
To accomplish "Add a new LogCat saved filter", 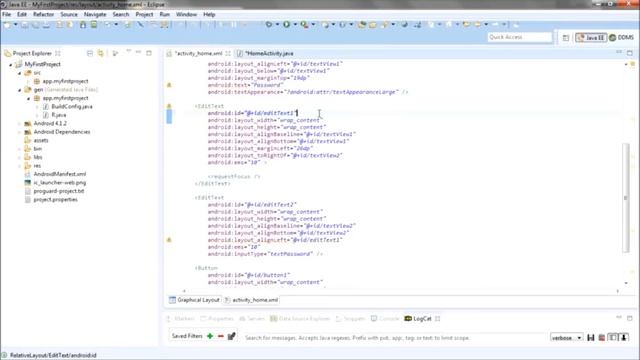I will (210, 336).
